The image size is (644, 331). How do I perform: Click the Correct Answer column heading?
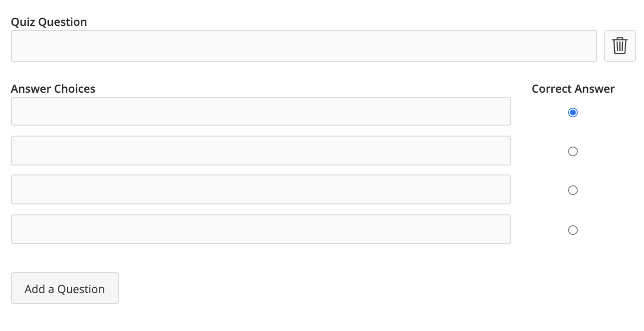click(x=573, y=89)
